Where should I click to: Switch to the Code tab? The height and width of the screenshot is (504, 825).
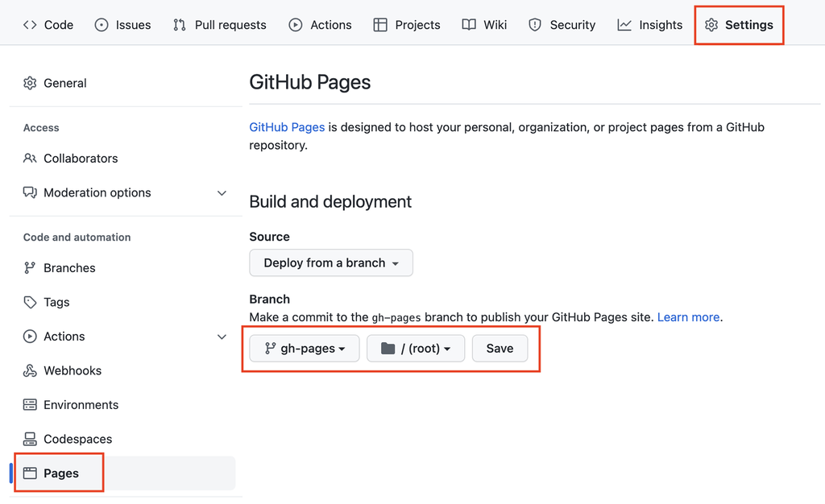(48, 24)
